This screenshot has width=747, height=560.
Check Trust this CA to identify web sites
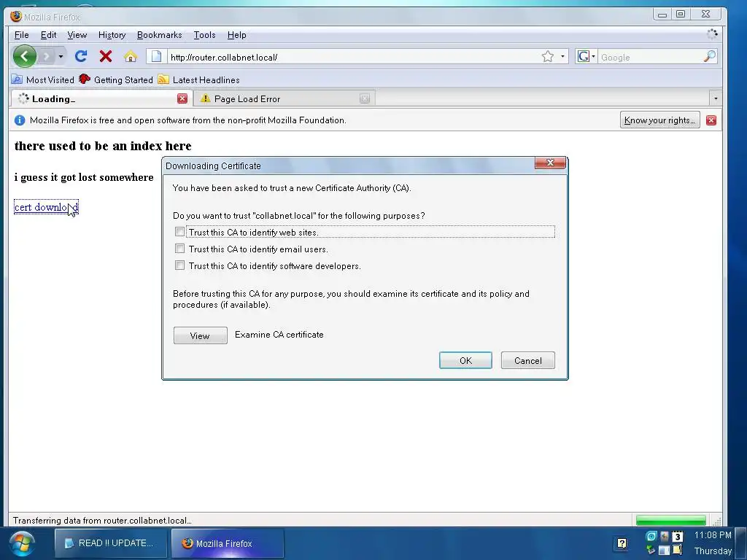[x=179, y=232]
